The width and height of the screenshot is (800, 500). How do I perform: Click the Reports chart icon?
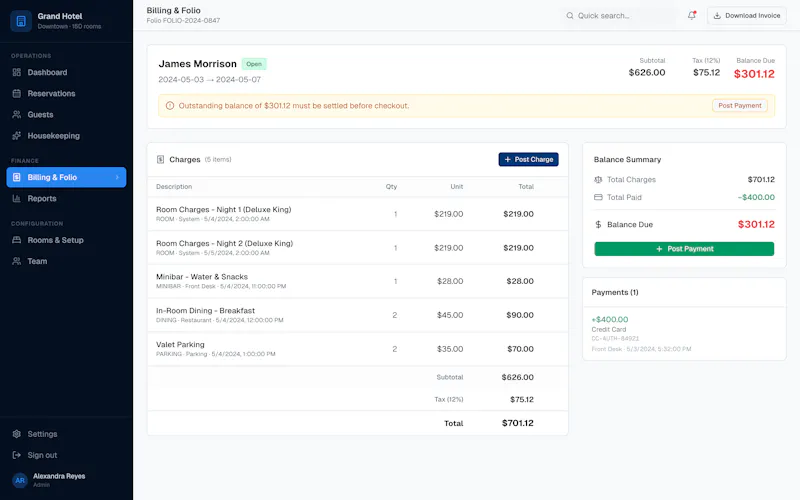(x=17, y=198)
